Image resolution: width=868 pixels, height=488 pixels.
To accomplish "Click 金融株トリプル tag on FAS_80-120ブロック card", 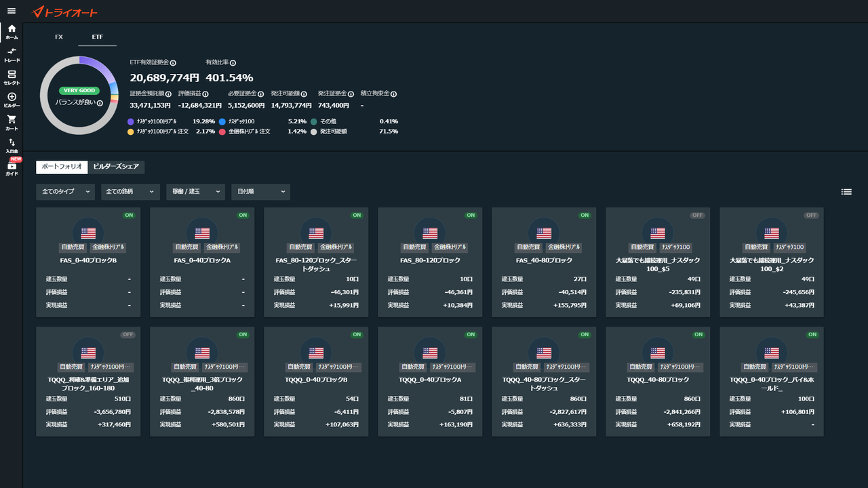I will point(451,247).
